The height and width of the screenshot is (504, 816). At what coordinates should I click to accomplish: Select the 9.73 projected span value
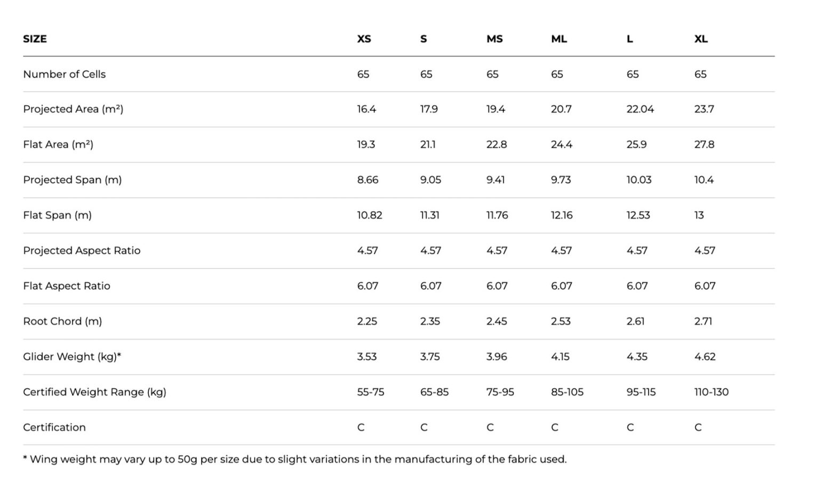point(561,180)
